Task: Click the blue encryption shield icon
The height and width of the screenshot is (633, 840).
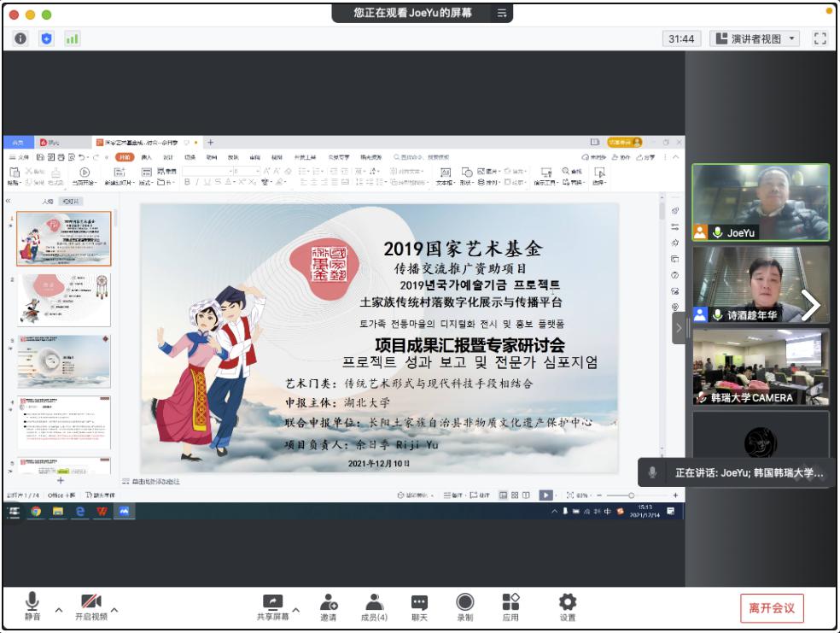Action: coord(46,38)
